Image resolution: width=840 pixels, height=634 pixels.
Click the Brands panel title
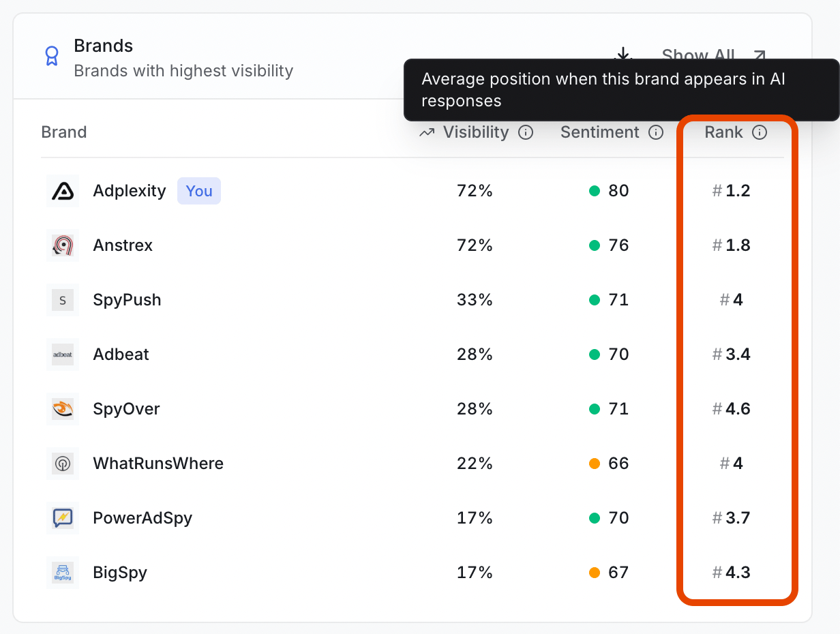(x=104, y=46)
